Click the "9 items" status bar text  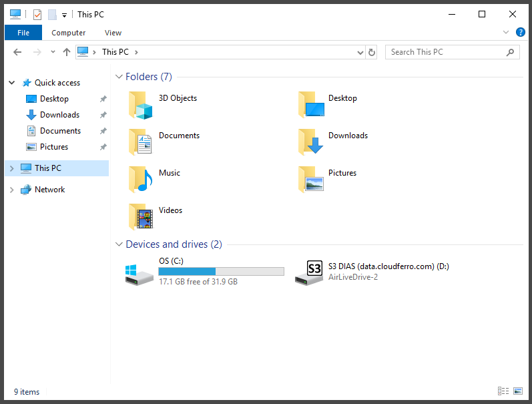click(27, 392)
